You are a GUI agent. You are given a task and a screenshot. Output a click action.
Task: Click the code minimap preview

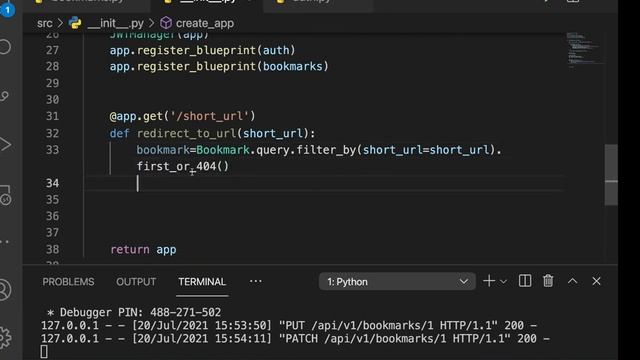point(584,49)
